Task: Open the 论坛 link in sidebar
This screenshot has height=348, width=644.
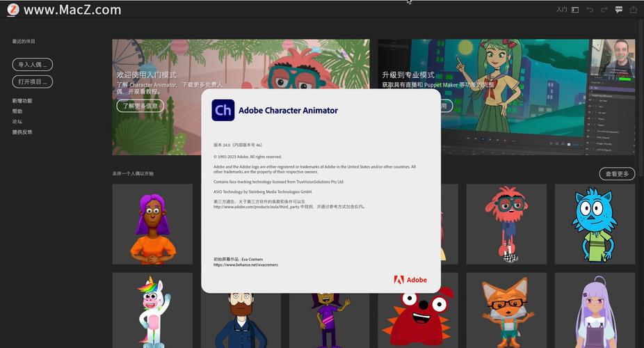Action: pos(17,122)
